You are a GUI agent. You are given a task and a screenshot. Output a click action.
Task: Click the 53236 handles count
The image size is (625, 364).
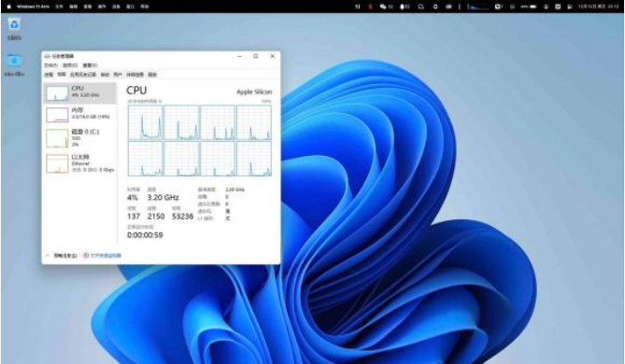pyautogui.click(x=183, y=217)
